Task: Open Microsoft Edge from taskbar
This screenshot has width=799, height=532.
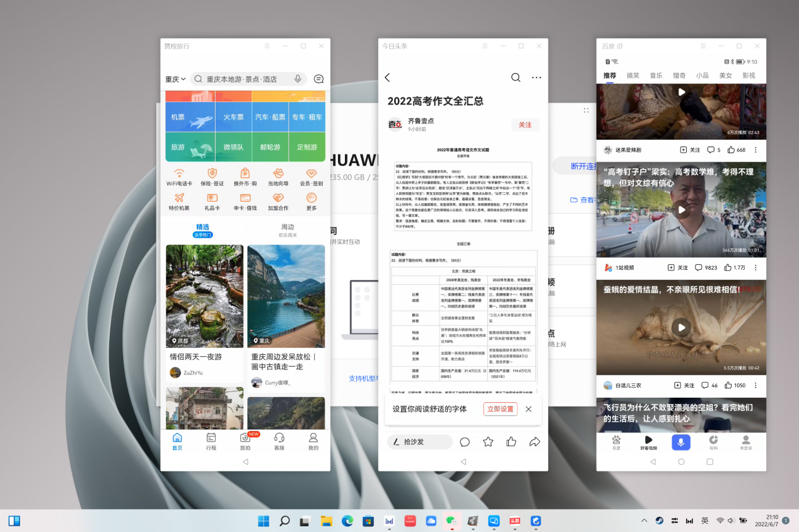Action: click(347, 521)
